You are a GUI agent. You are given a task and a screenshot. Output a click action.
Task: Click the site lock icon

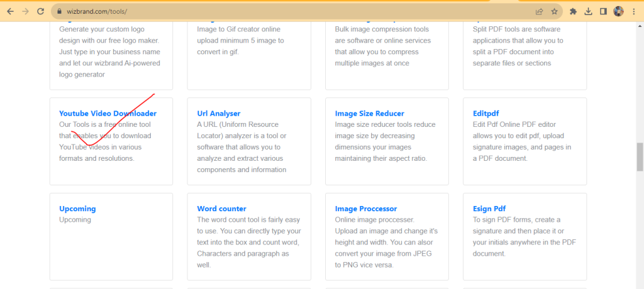coord(59,11)
